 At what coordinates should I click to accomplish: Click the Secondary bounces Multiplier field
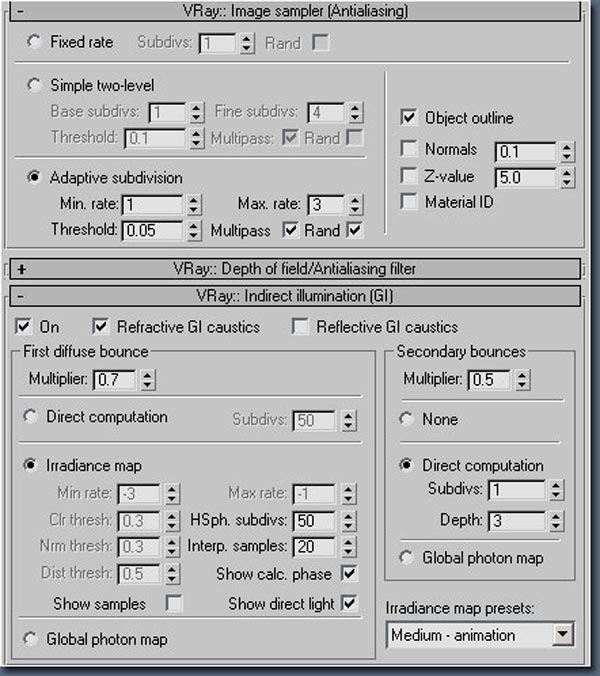490,380
